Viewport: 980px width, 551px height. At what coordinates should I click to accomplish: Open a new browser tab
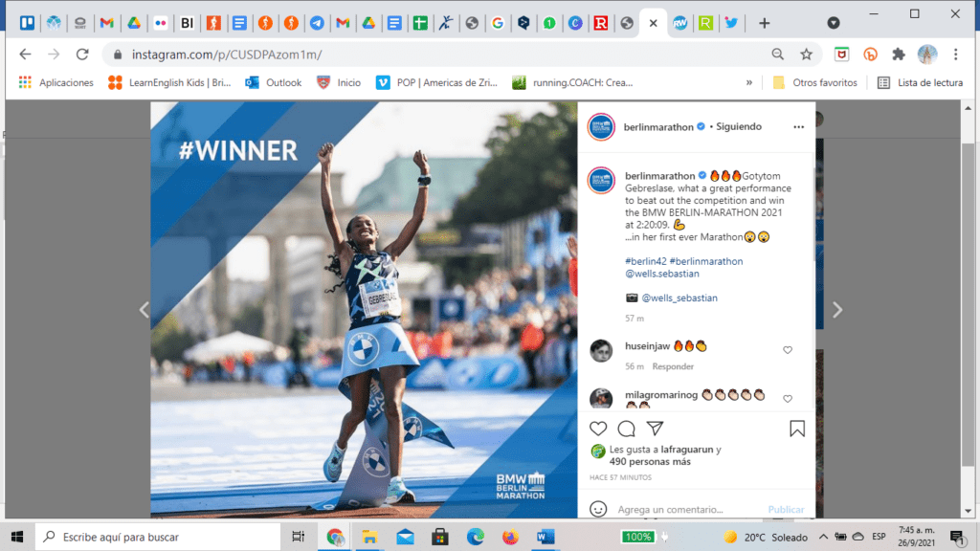click(764, 23)
